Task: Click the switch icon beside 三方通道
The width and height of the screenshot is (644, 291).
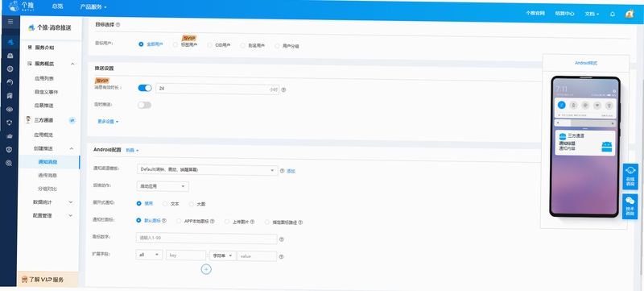Action: pyautogui.click(x=72, y=120)
